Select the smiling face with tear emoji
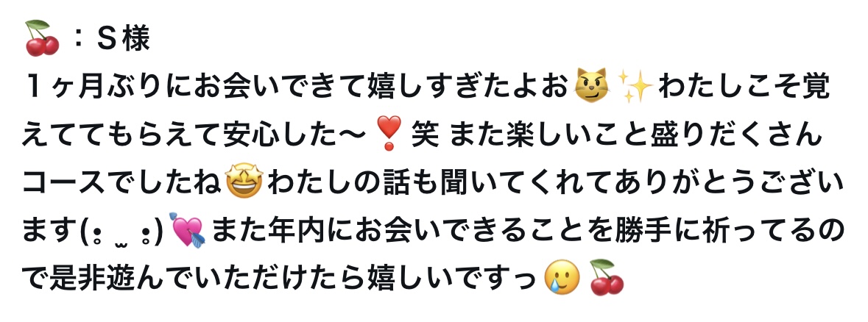 click(562, 277)
